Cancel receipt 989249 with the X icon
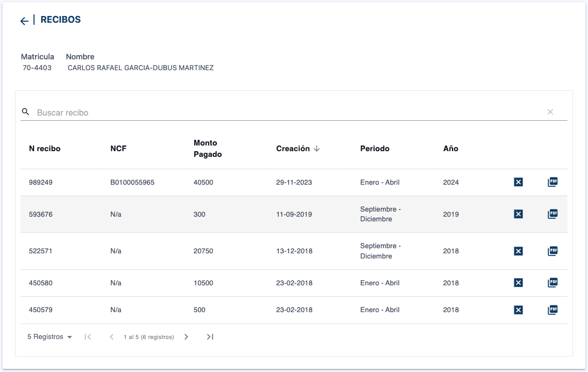588x372 pixels. pyautogui.click(x=518, y=182)
